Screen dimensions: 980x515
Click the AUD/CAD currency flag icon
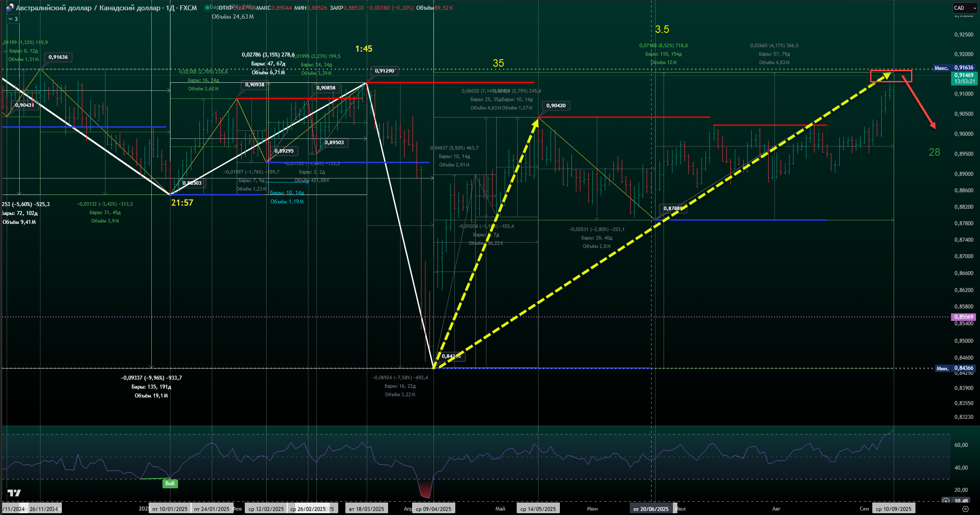(9, 8)
